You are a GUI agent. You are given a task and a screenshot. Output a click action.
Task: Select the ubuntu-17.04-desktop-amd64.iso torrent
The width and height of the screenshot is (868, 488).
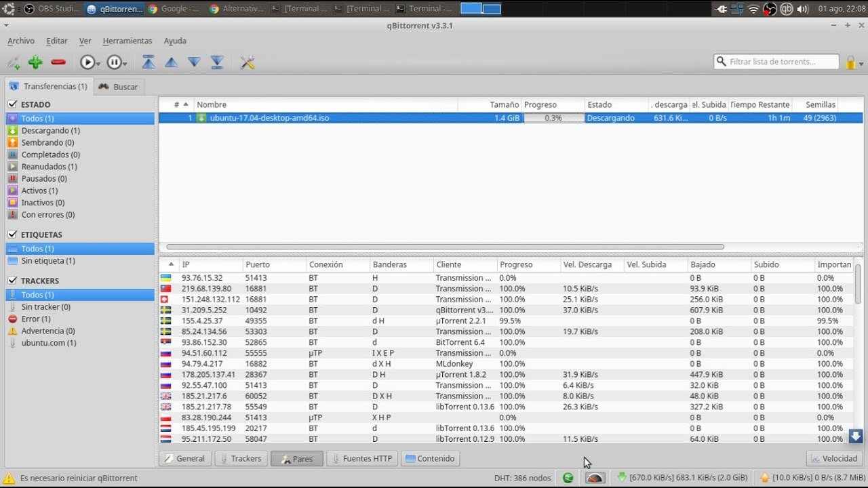pyautogui.click(x=511, y=118)
